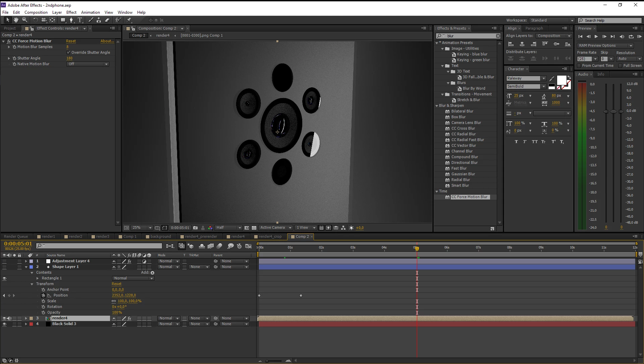
Task: Select the Clone Stamp tool
Action: click(99, 20)
